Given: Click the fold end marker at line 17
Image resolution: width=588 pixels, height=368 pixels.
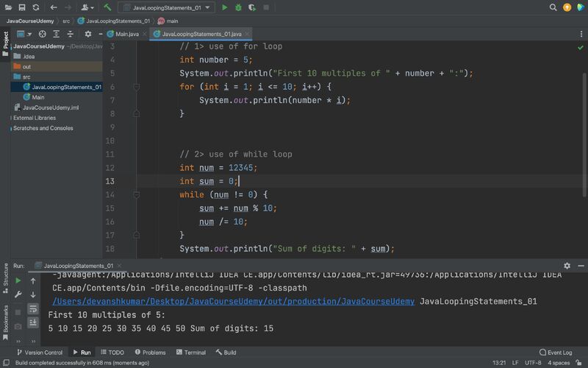Looking at the screenshot, I should (x=137, y=235).
